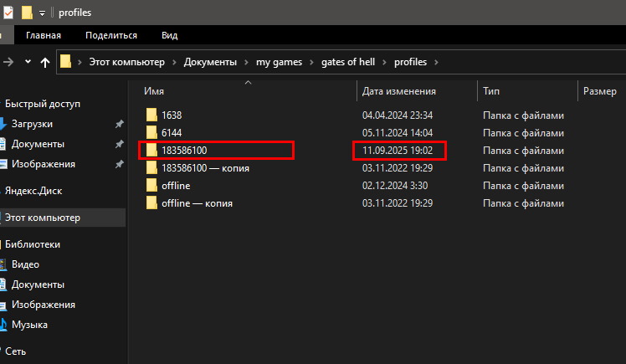Click the pin icon next to quick-access Изображения

point(119,164)
